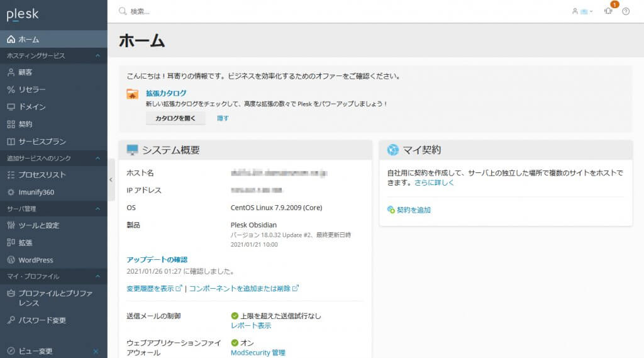Open ModSecurity 管理 link
This screenshot has width=644, height=358.
(258, 353)
